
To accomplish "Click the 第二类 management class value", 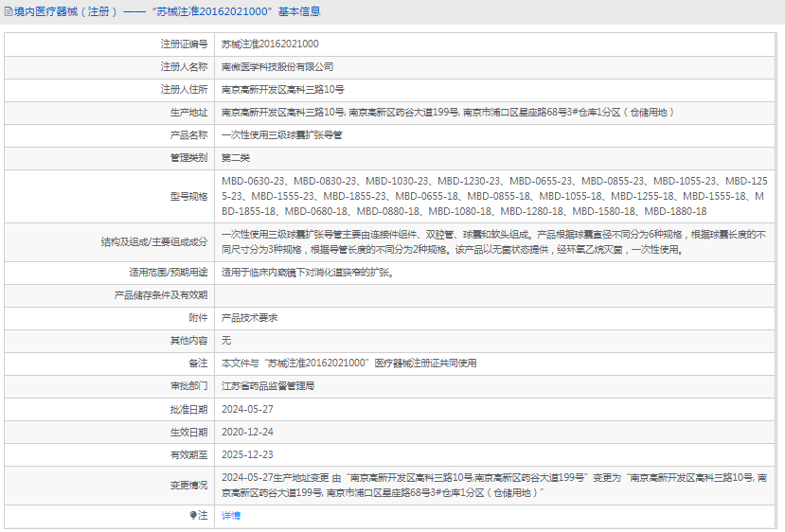I will (236, 158).
